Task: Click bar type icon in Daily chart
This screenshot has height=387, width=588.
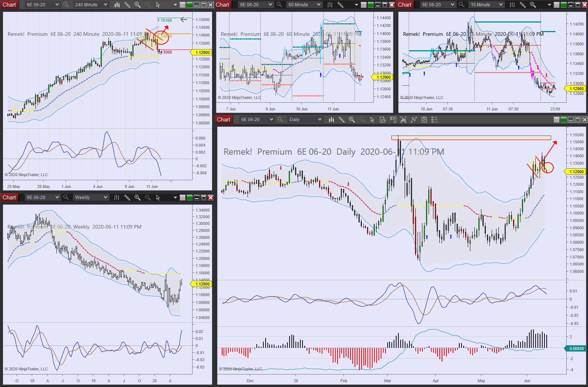Action: coord(331,119)
